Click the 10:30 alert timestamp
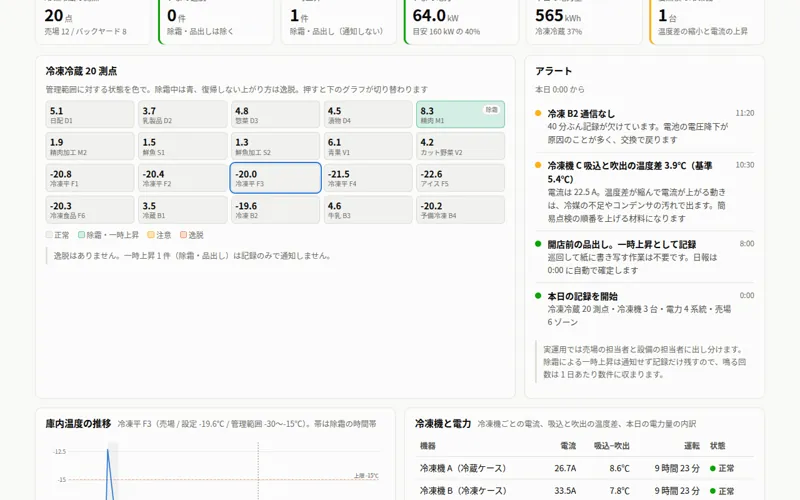This screenshot has height=500, width=800. tap(744, 165)
